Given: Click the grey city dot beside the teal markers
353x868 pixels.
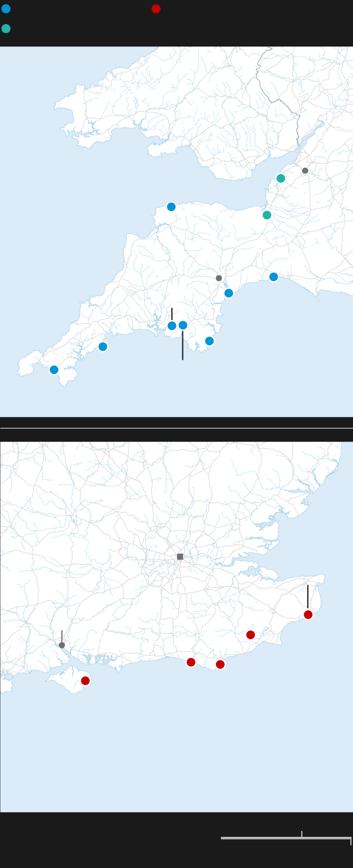Looking at the screenshot, I should click(305, 171).
